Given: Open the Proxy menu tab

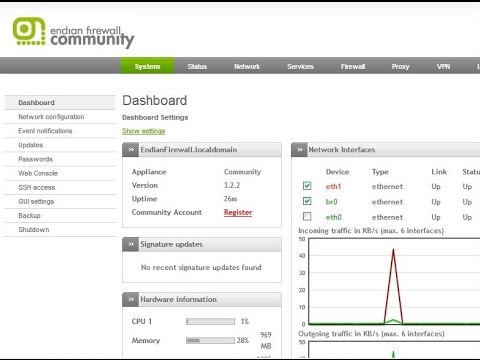Looking at the screenshot, I should 400,66.
